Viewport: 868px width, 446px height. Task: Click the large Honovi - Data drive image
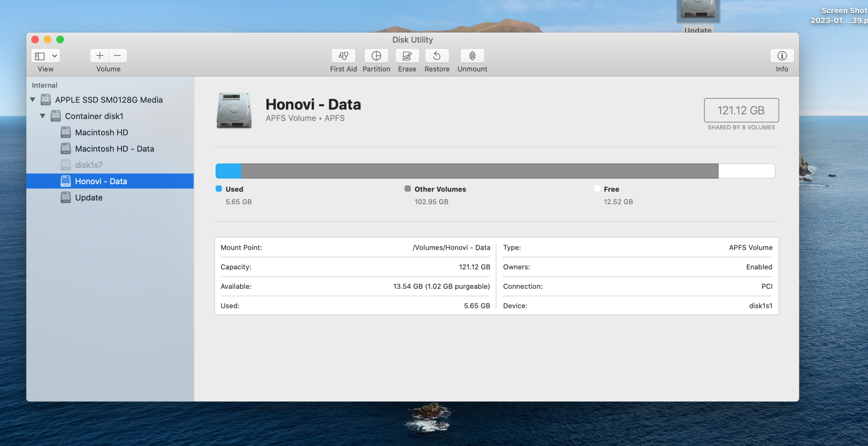coord(234,110)
